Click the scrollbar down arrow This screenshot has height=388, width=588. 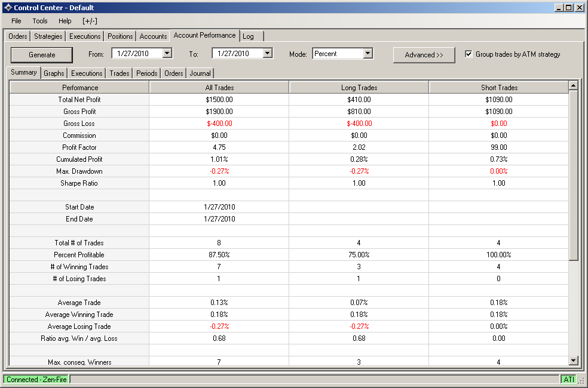[572, 361]
